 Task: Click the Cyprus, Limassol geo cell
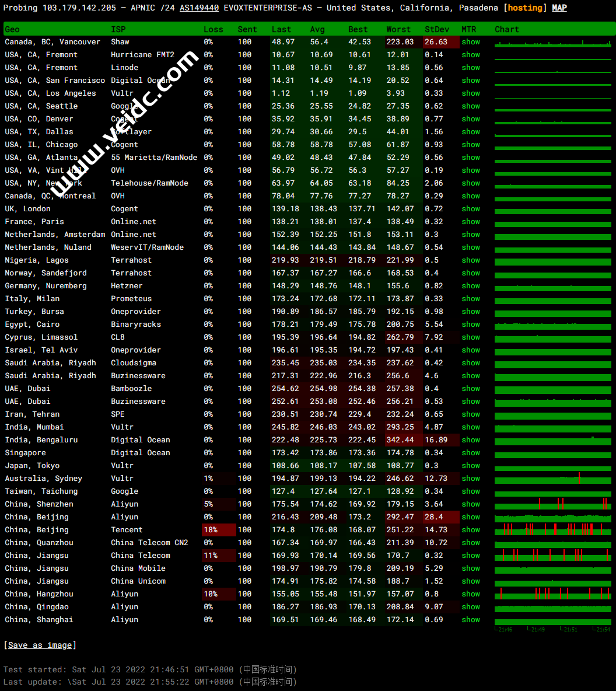pyautogui.click(x=41, y=337)
